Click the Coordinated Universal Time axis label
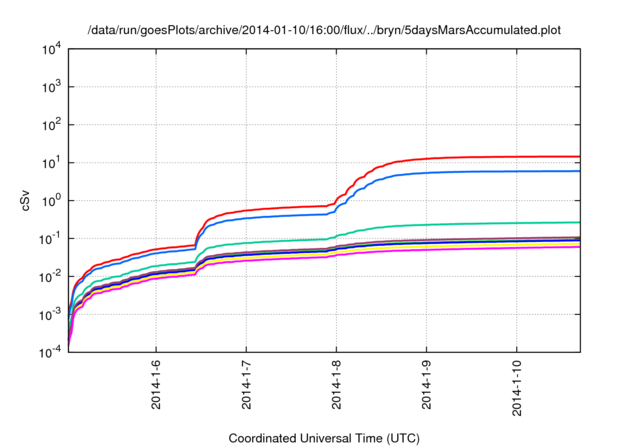Image resolution: width=640 pixels, height=448 pixels. pos(324,439)
